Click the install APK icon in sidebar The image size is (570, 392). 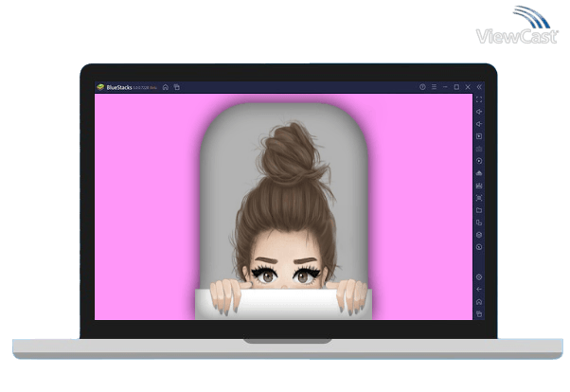pos(479,186)
